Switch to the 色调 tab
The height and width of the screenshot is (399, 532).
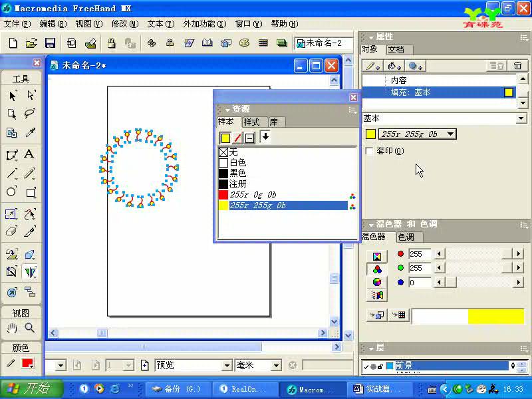[x=406, y=237]
